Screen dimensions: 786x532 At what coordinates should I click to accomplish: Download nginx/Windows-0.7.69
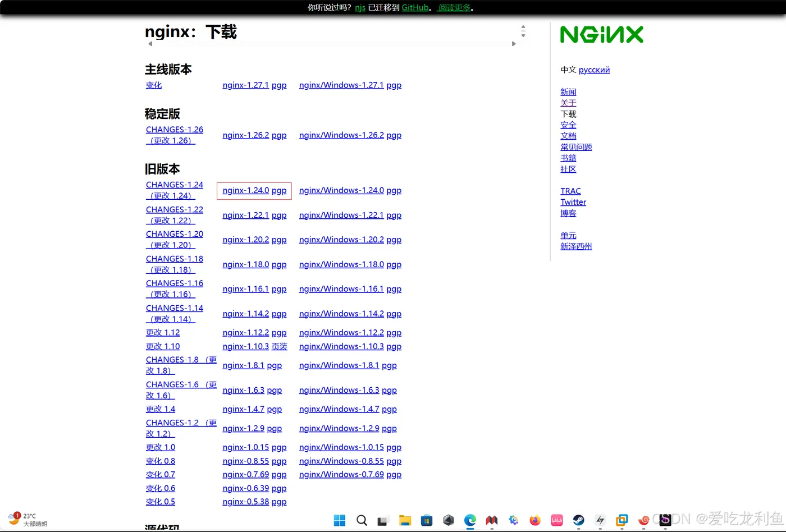point(341,475)
